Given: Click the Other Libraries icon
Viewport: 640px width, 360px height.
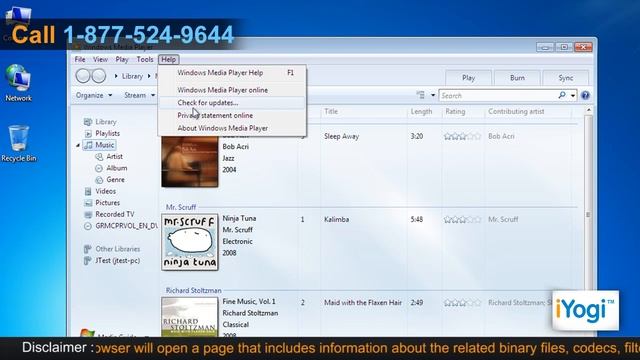Looking at the screenshot, I should point(87,249).
